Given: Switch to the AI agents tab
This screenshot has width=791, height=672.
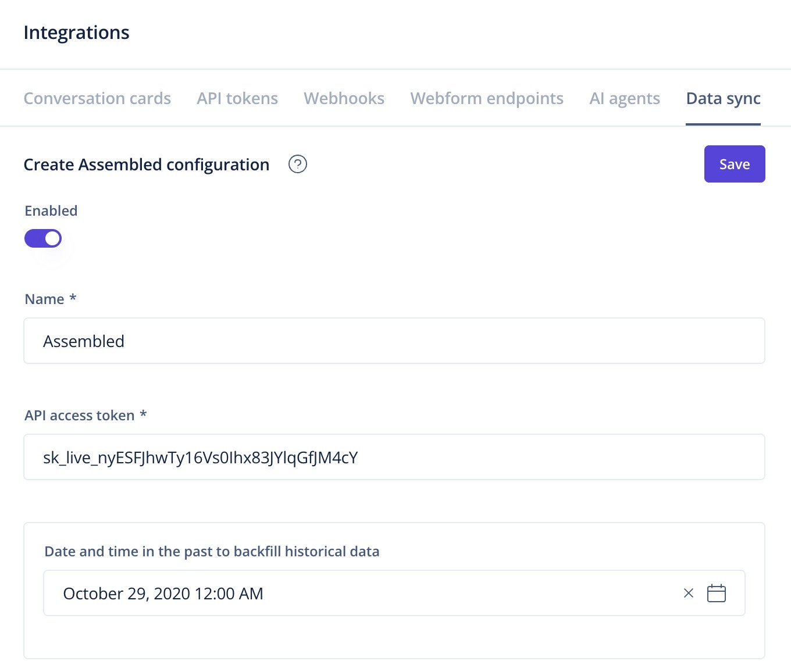Looking at the screenshot, I should tap(624, 98).
